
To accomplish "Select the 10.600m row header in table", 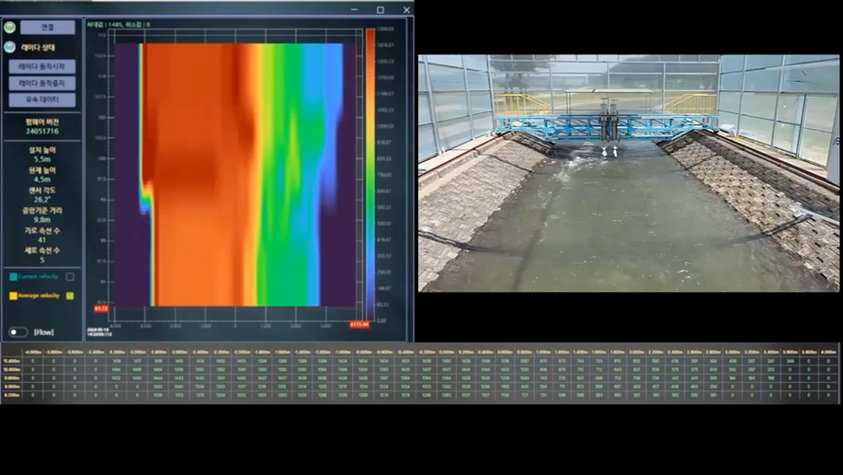I will point(12,370).
